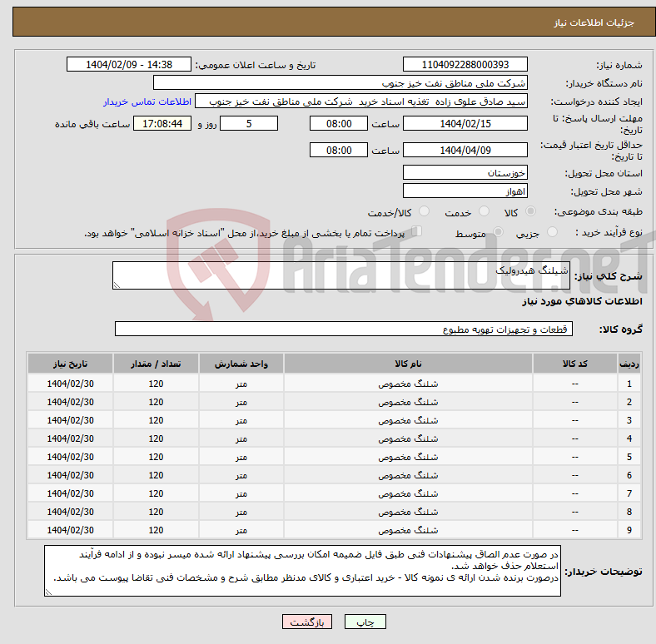Click the تاریخ نیاز column header

[70, 364]
